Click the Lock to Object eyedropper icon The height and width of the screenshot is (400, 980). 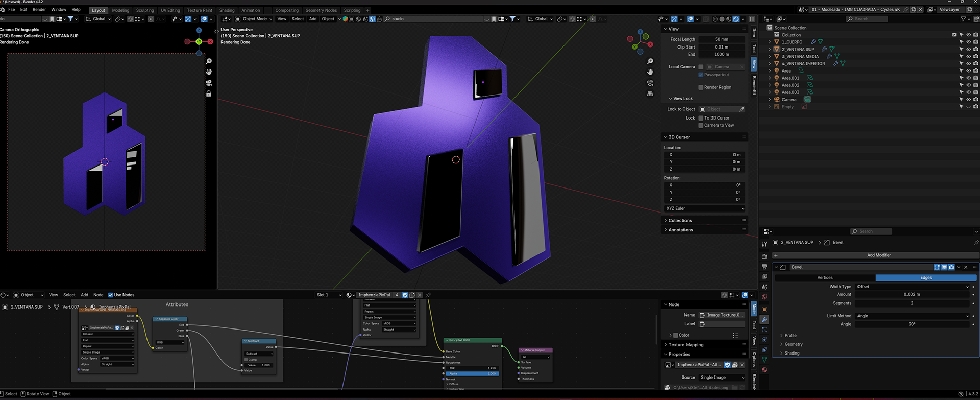pos(742,109)
